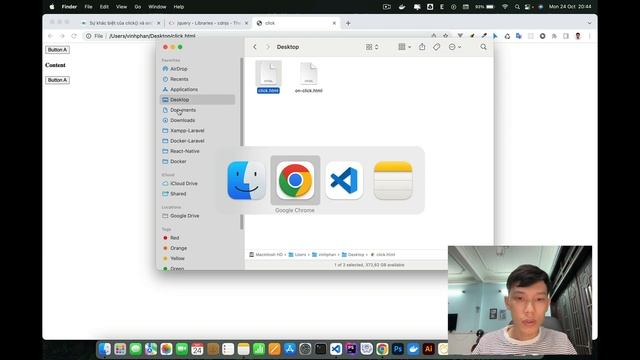Select the click.html file icon

(268, 73)
